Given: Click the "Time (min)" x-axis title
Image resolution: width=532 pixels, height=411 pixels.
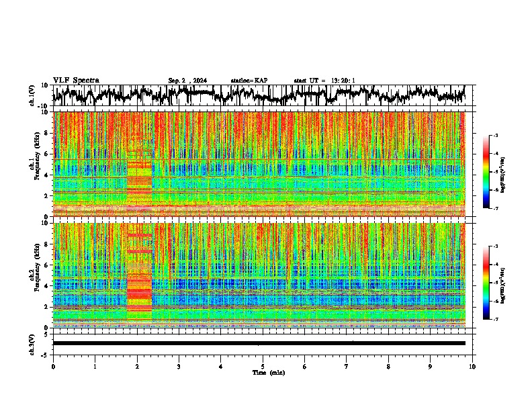Looking at the screenshot, I should coord(269,373).
